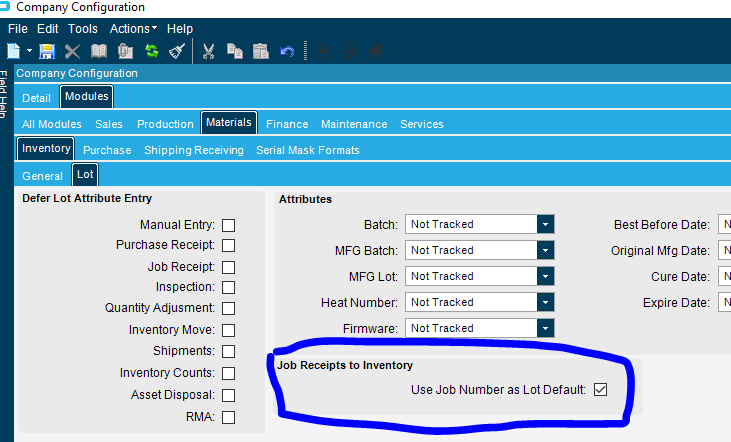Enable the Inventory Counts checkbox
Viewport: 731px width, 442px height.
pos(228,373)
